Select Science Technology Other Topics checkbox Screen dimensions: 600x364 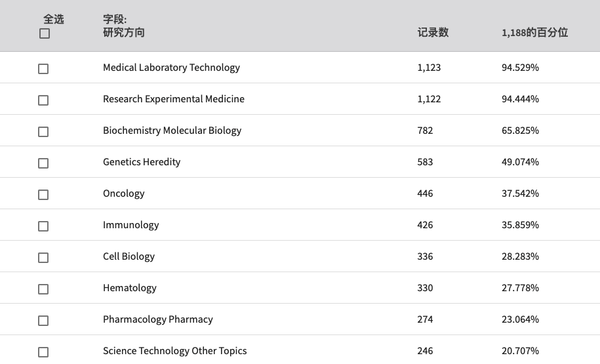(x=43, y=352)
